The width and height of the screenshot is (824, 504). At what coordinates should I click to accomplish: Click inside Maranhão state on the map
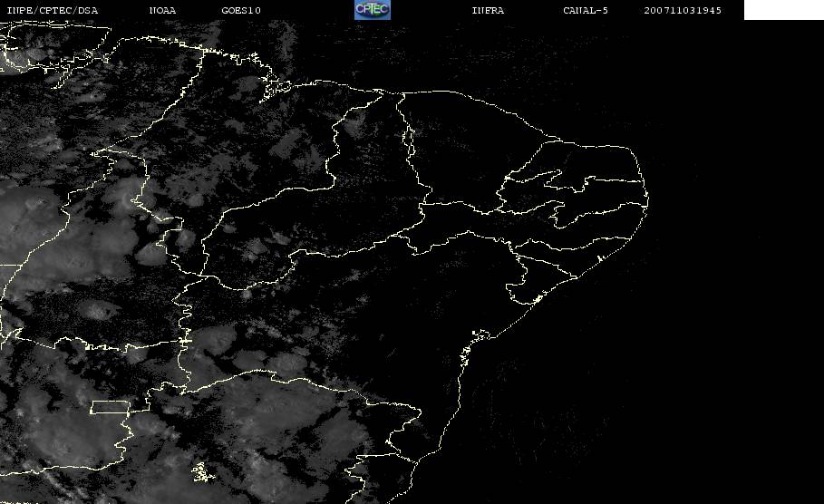(x=272, y=154)
